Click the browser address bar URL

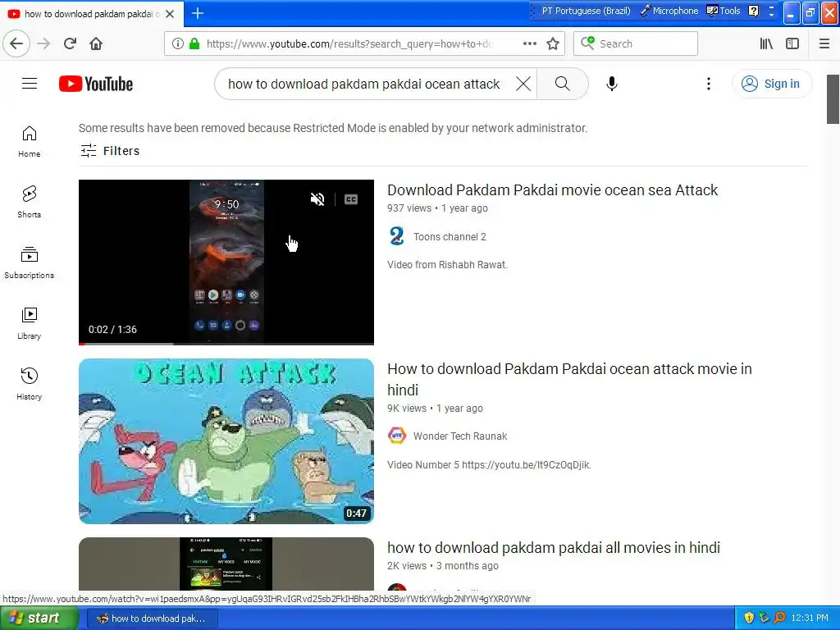(x=349, y=44)
